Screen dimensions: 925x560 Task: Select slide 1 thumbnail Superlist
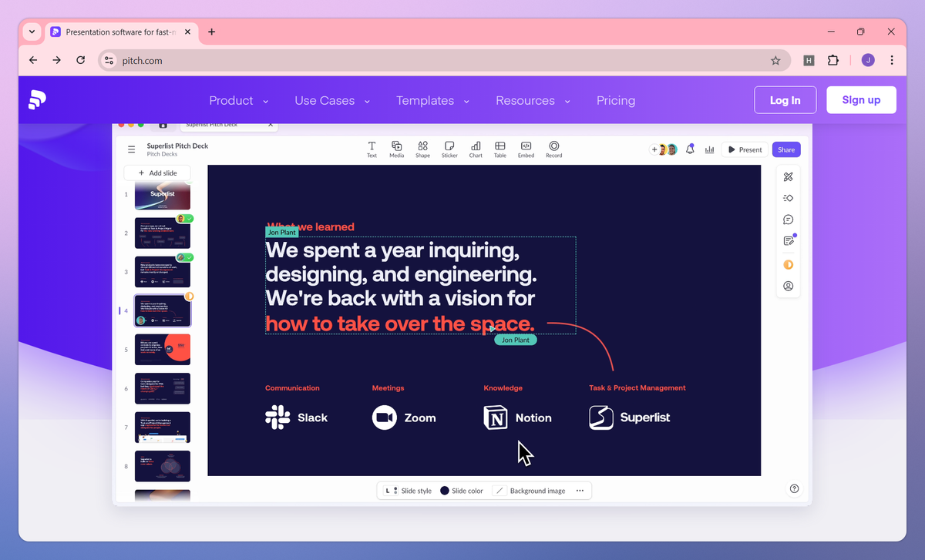[163, 195]
